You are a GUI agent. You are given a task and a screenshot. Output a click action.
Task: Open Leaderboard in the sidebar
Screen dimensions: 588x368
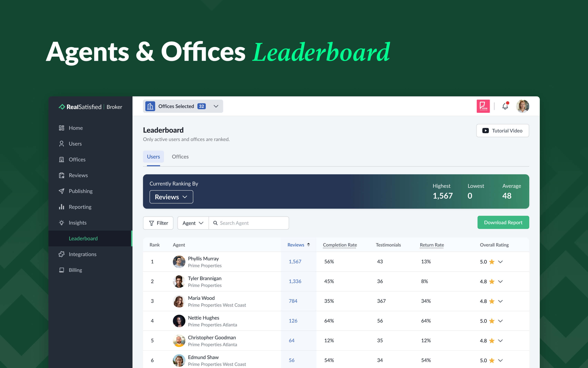pyautogui.click(x=90, y=238)
